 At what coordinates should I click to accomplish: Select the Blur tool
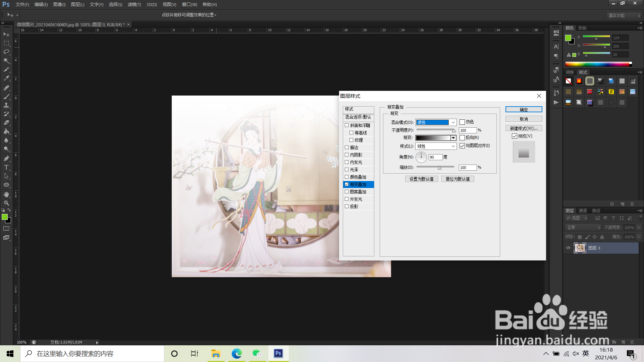pos(6,140)
